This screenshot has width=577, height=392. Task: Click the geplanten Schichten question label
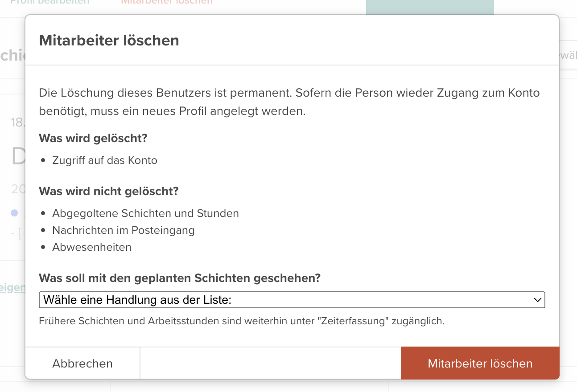coord(180,278)
